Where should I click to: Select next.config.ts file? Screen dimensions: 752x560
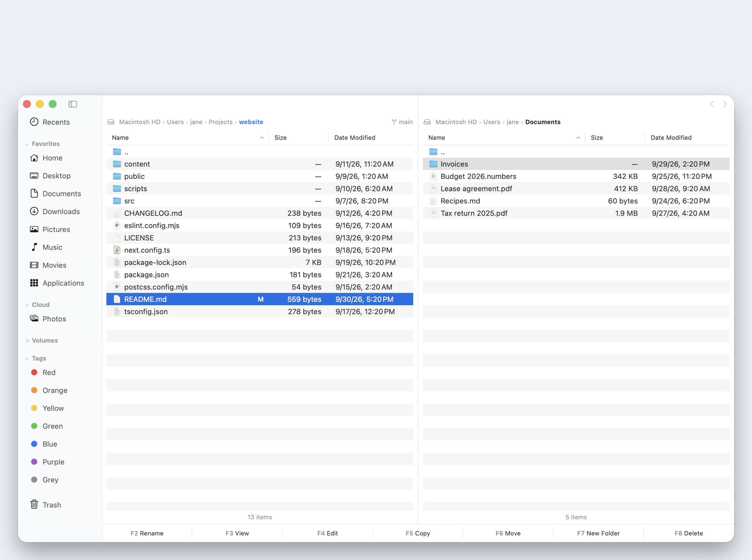(260, 250)
